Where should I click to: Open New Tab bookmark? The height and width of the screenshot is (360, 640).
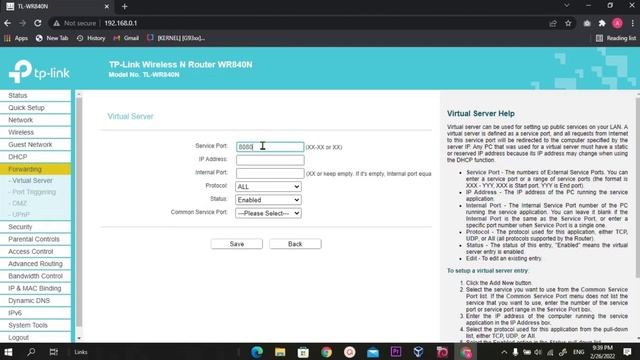pos(52,38)
